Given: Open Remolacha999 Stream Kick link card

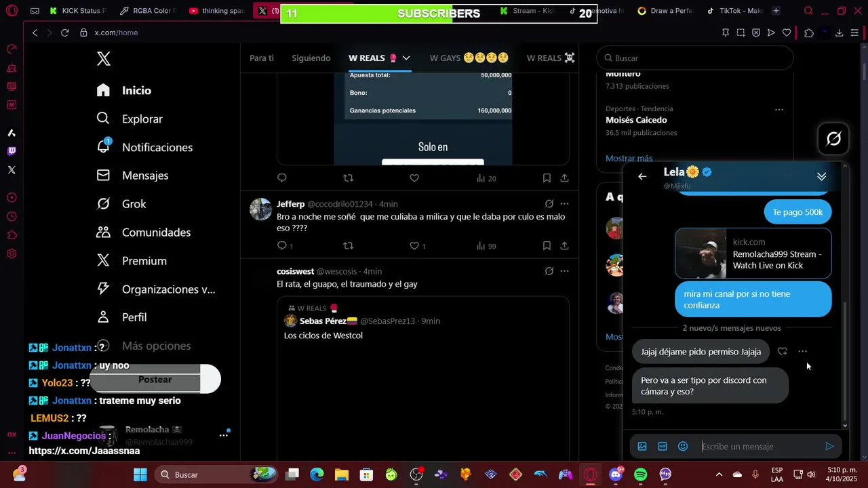Looking at the screenshot, I should pyautogui.click(x=753, y=253).
